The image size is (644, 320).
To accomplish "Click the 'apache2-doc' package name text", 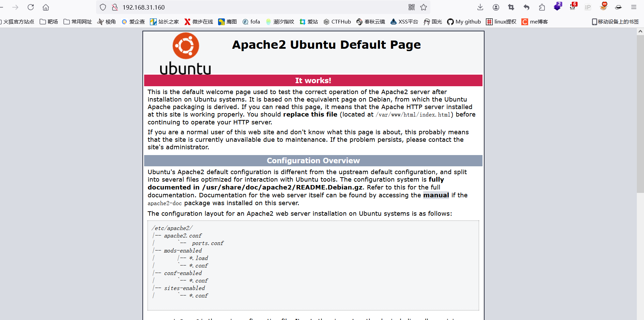I will [165, 203].
